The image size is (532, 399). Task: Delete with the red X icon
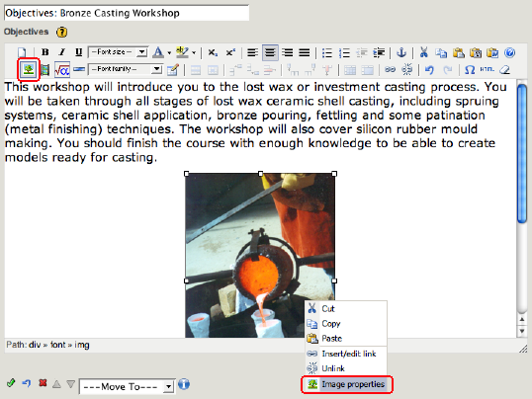pos(43,383)
